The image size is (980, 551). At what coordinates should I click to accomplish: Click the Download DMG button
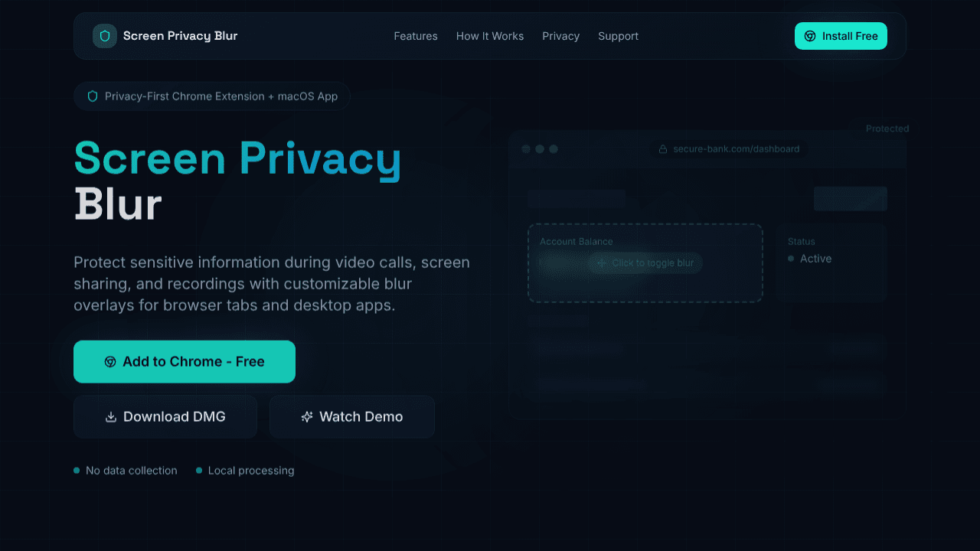[x=165, y=416]
